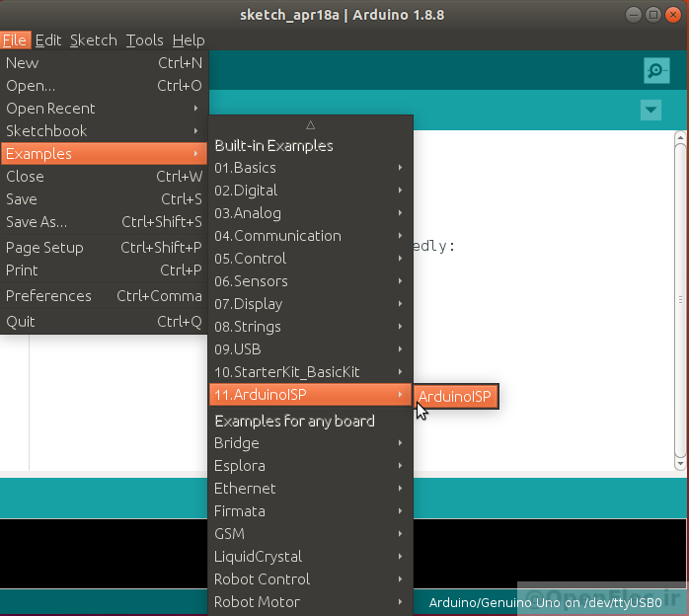
Task: Open the Edit menu
Action: point(48,40)
